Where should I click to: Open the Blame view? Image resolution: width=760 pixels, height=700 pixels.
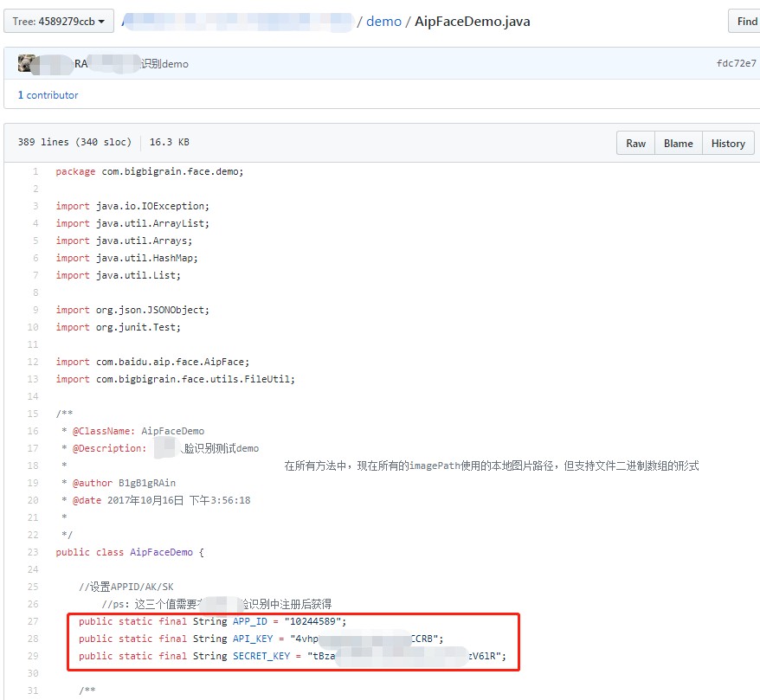click(x=678, y=144)
